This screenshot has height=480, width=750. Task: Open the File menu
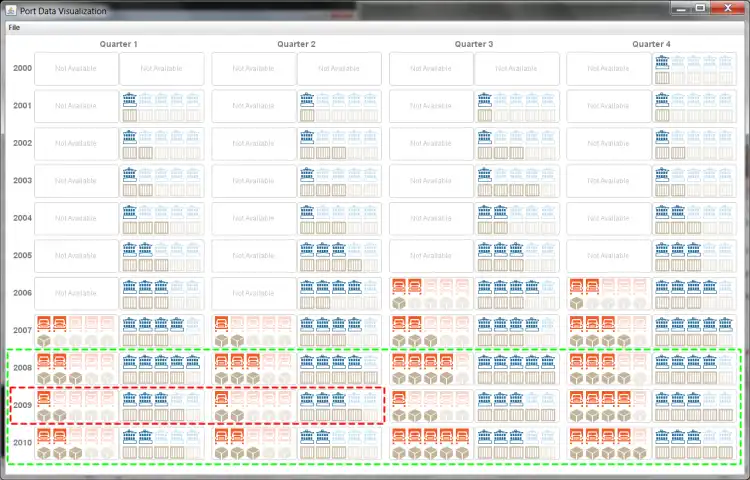14,27
